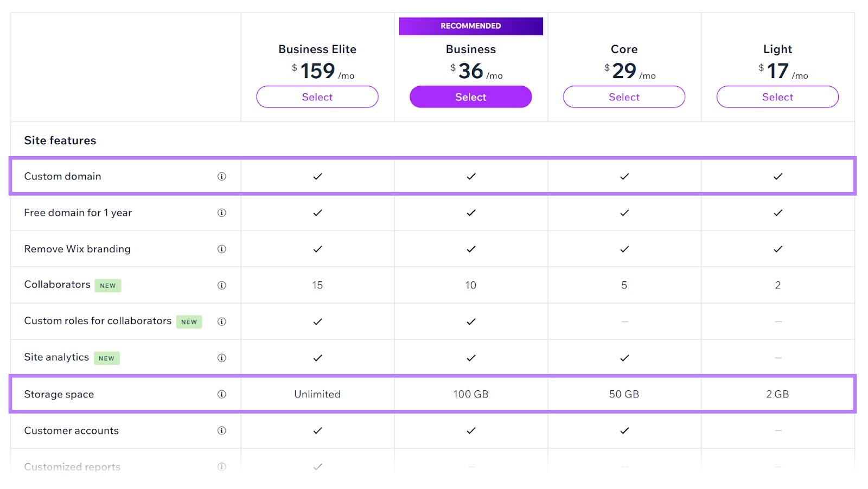Screen dimensions: 868x489
Task: Select the Light plan
Action: 777,96
